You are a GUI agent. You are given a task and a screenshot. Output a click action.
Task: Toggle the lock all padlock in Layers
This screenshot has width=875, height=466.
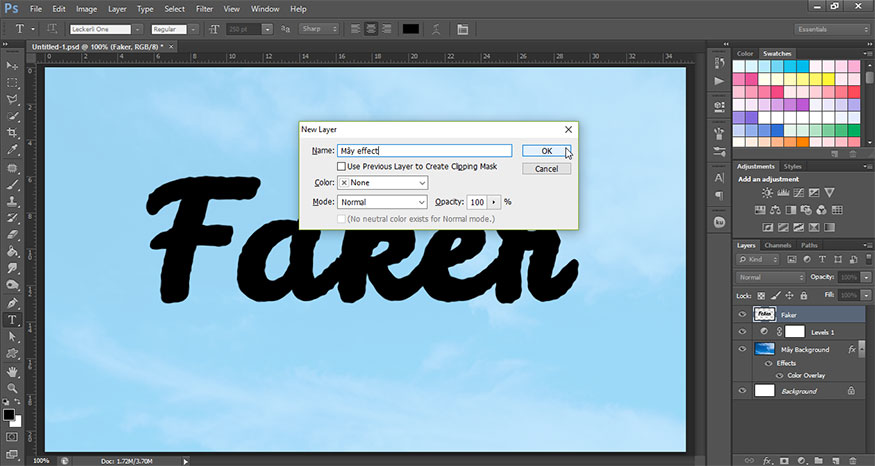804,295
